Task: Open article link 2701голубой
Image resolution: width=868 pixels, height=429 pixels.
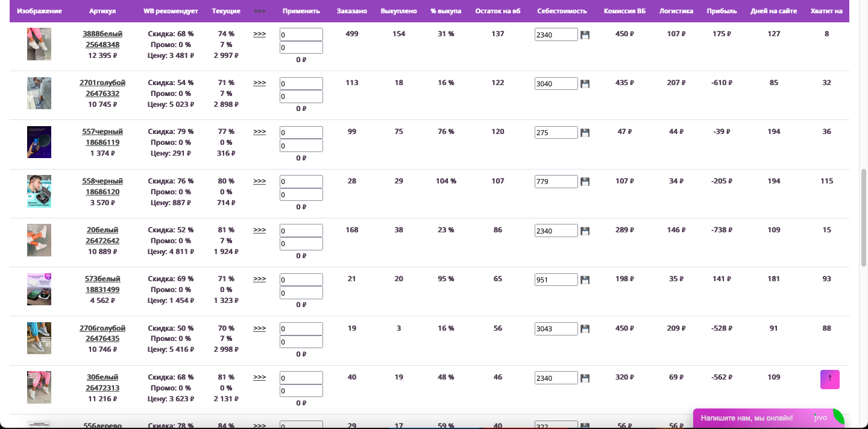Action: pos(102,83)
